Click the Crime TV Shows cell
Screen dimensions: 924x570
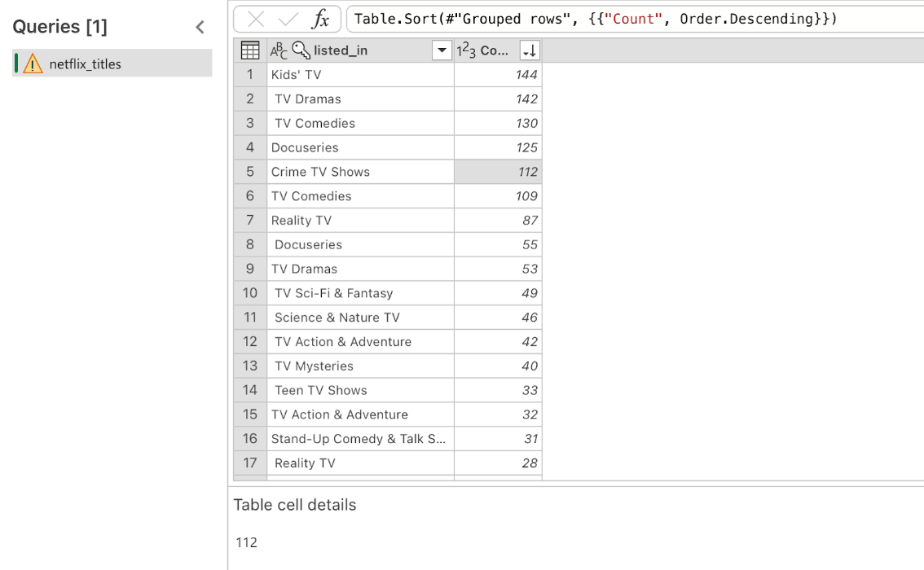(361, 172)
